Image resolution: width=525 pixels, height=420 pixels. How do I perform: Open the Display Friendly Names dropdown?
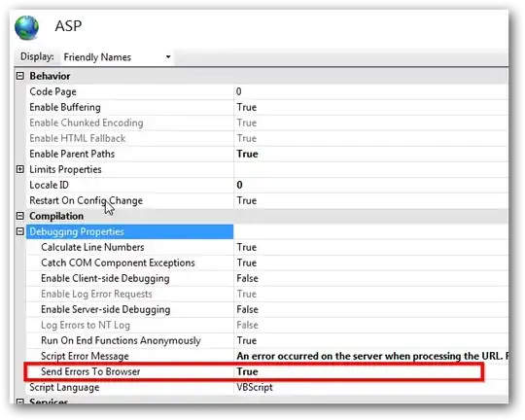(118, 57)
